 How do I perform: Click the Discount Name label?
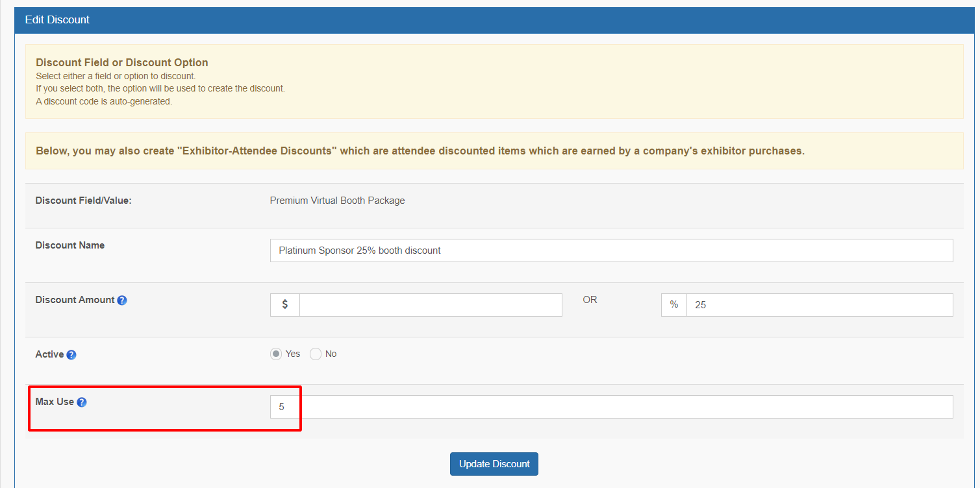pos(70,245)
